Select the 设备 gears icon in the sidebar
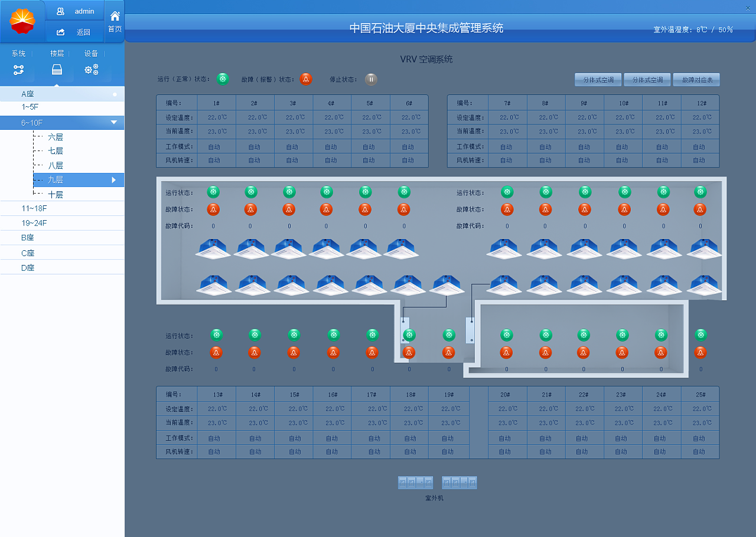Viewport: 756px width, 537px height. 91,70
